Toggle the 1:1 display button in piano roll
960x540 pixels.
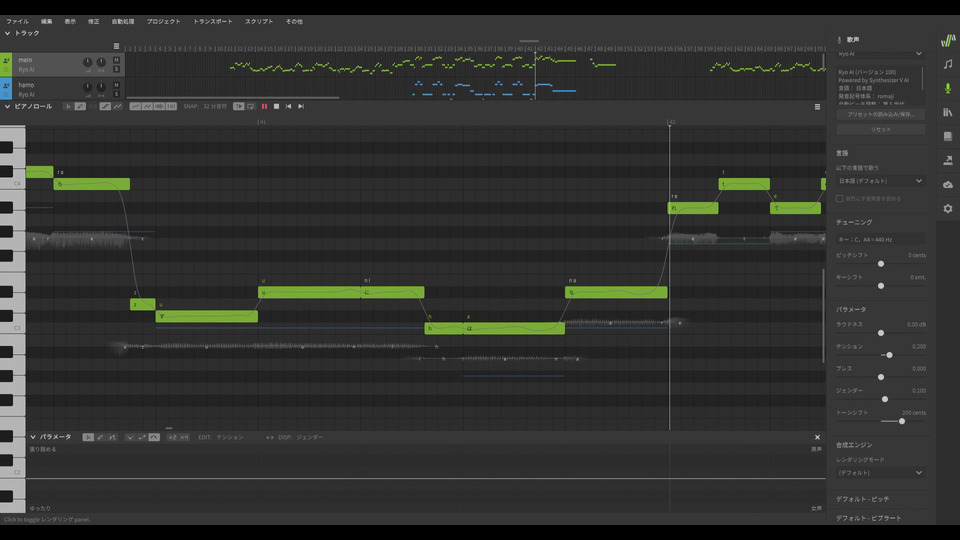171,107
